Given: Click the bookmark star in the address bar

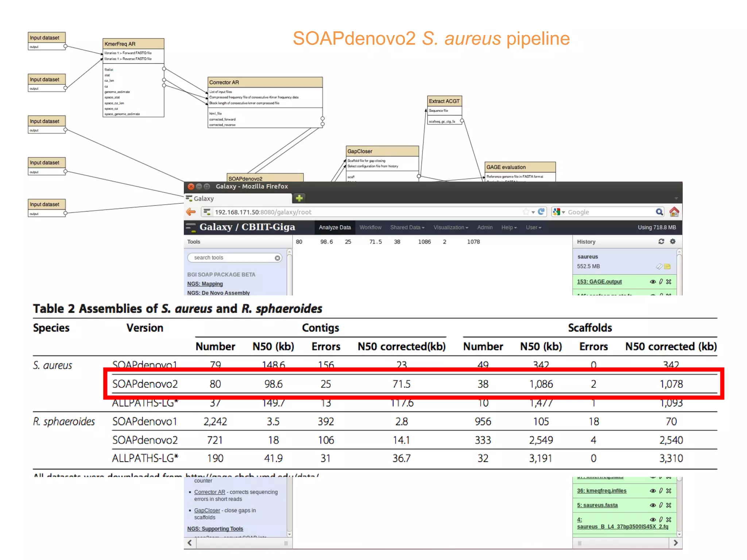Looking at the screenshot, I should (526, 212).
